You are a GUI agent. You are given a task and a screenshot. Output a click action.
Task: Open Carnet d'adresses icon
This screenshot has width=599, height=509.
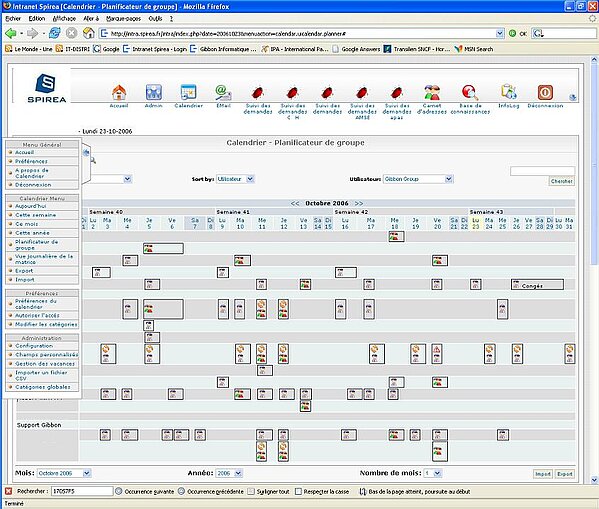pos(432,92)
